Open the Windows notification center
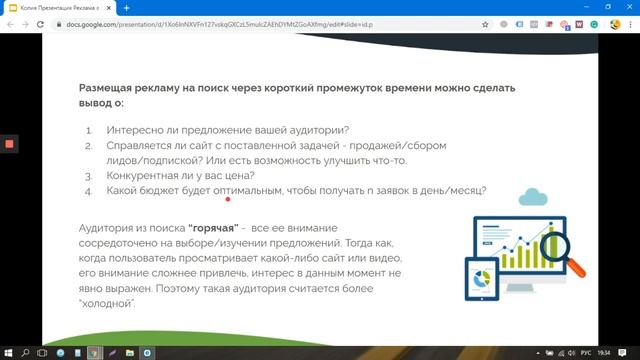Image resolution: width=640 pixels, height=360 pixels. click(622, 353)
